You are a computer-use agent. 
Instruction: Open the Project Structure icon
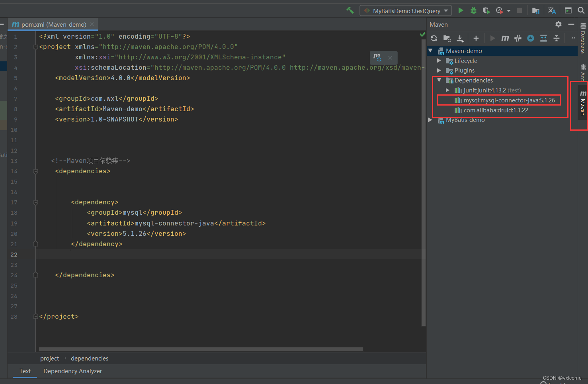click(x=536, y=11)
